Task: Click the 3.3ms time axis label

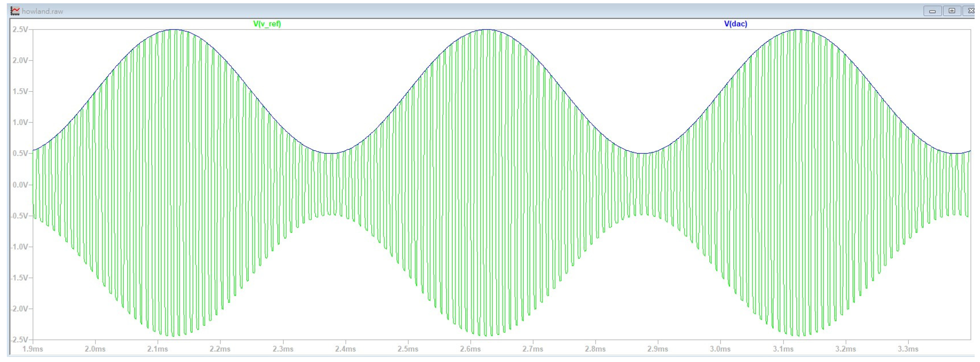Action: coord(908,349)
